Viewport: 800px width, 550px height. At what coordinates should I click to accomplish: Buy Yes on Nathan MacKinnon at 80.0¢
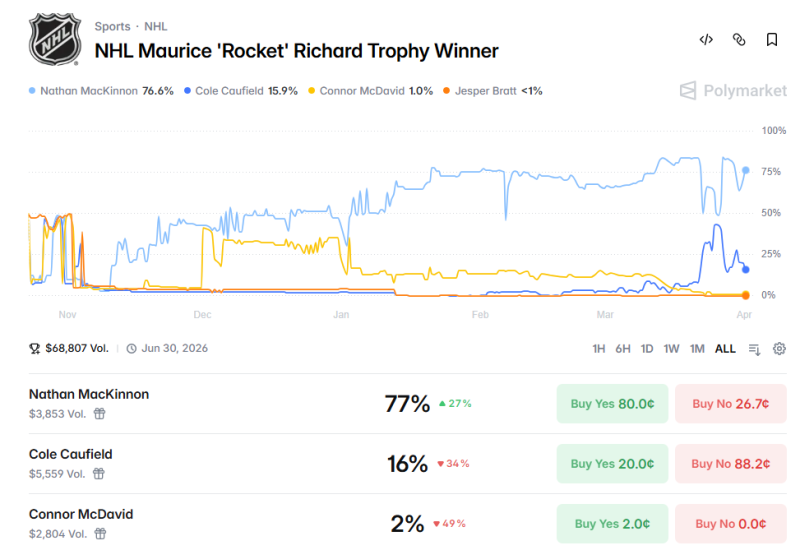pyautogui.click(x=612, y=404)
